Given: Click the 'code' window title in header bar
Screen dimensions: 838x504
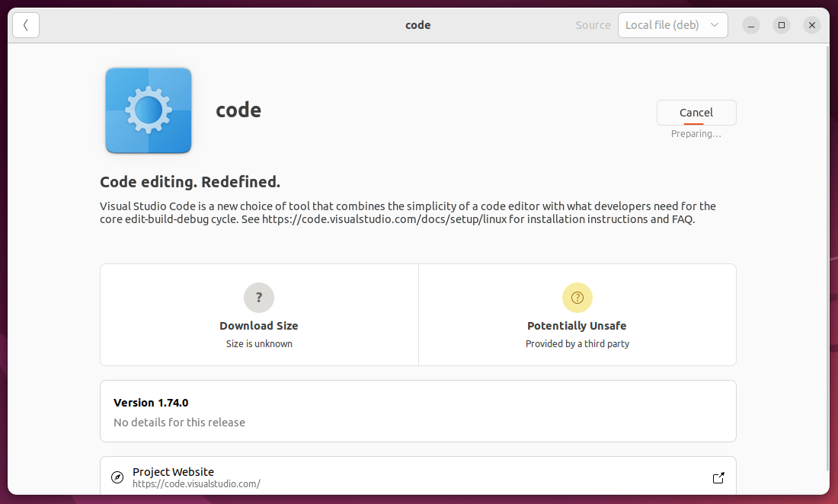Looking at the screenshot, I should click(418, 25).
